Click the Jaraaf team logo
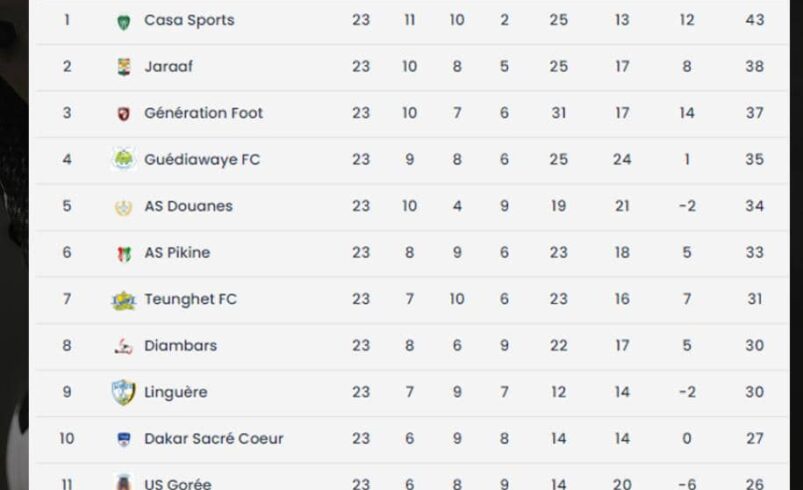 click(123, 67)
